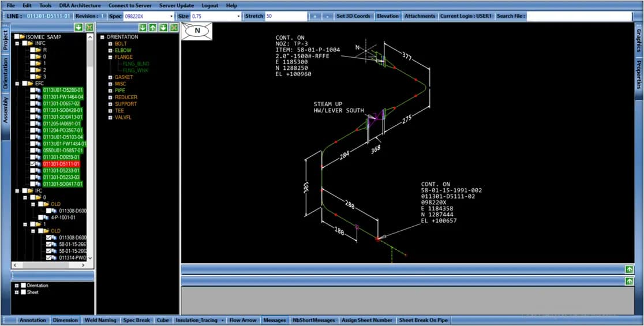Click the file icon of 4-P-1001-01
This screenshot has height=326, width=644.
click(47, 217)
